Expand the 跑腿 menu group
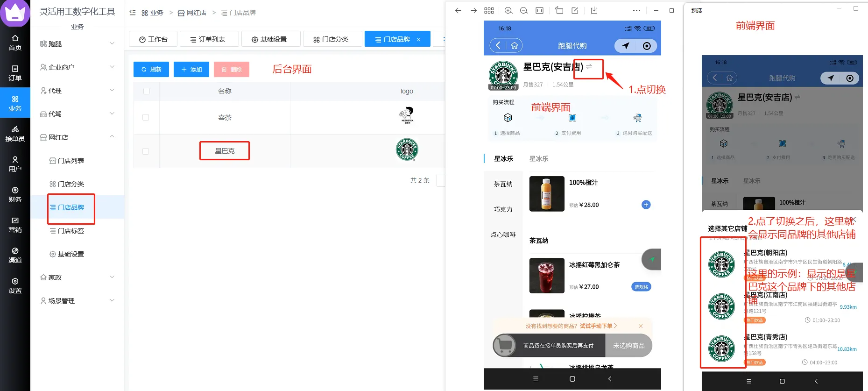The height and width of the screenshot is (391, 868). pyautogui.click(x=78, y=44)
